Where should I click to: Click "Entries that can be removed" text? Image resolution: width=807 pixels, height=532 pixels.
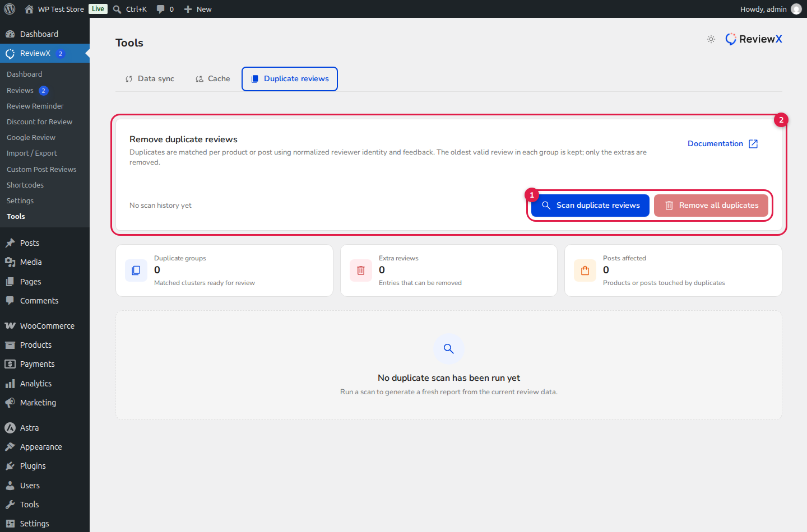(420, 283)
